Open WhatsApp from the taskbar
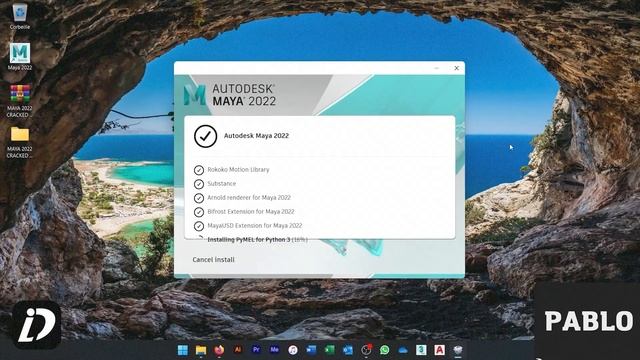The height and width of the screenshot is (360, 640). coord(384,350)
